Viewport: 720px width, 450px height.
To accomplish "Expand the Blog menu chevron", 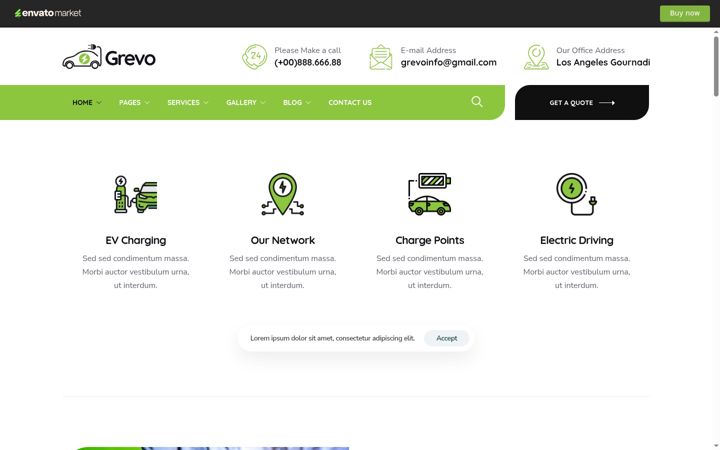I will (x=308, y=103).
